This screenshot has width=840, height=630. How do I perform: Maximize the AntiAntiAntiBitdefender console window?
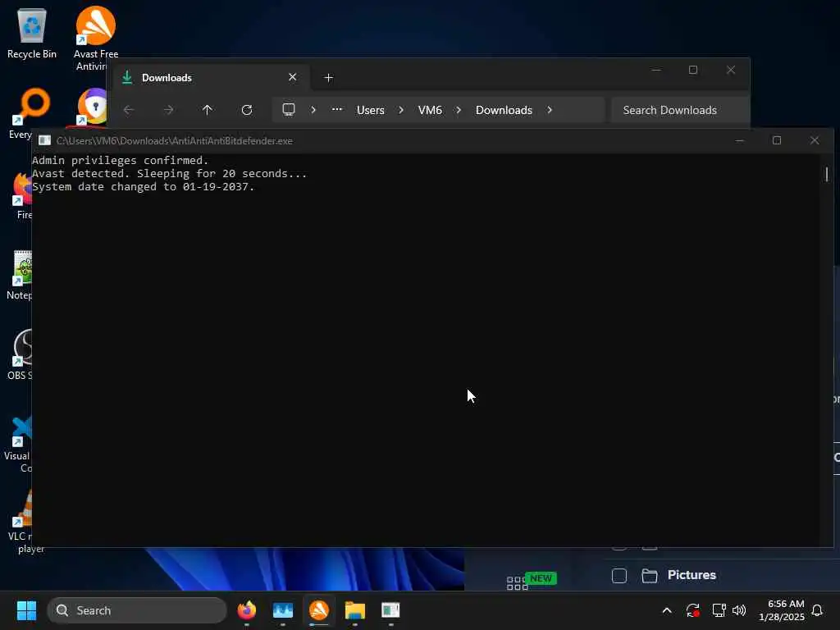coord(777,140)
